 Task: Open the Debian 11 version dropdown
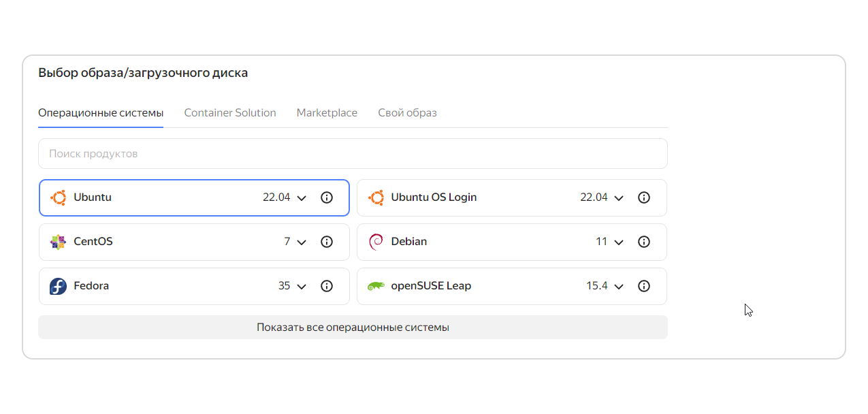619,242
